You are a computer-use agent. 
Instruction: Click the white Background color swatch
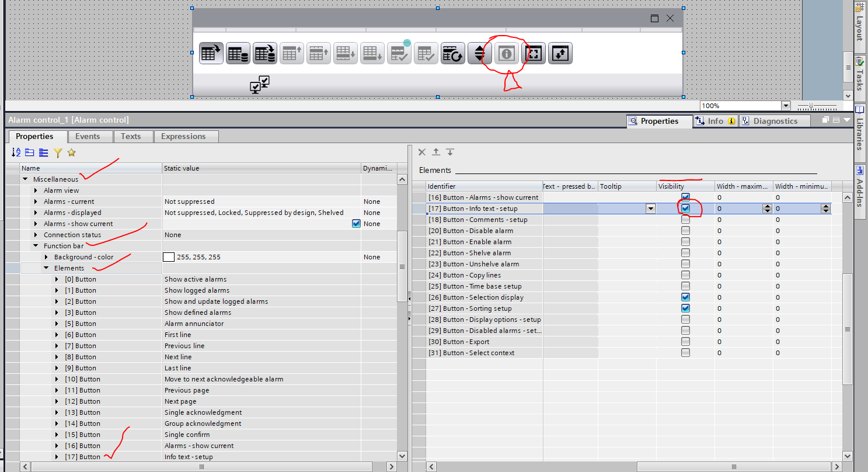pos(169,257)
